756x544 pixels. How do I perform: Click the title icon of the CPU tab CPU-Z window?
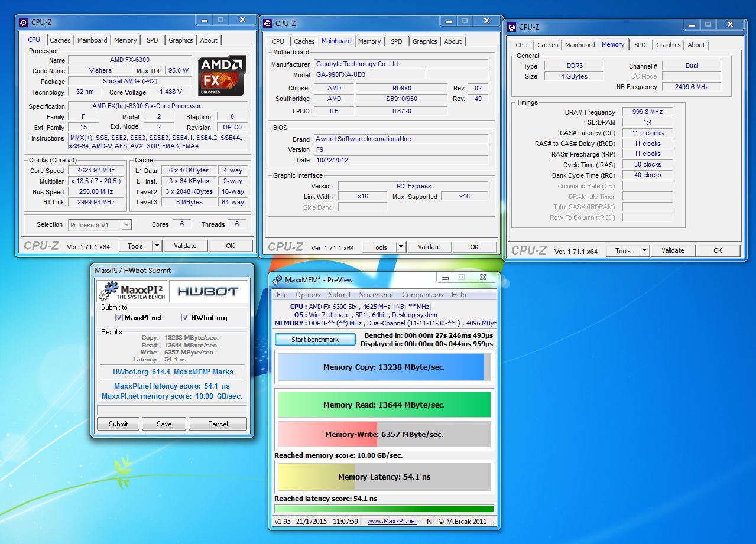(24, 22)
